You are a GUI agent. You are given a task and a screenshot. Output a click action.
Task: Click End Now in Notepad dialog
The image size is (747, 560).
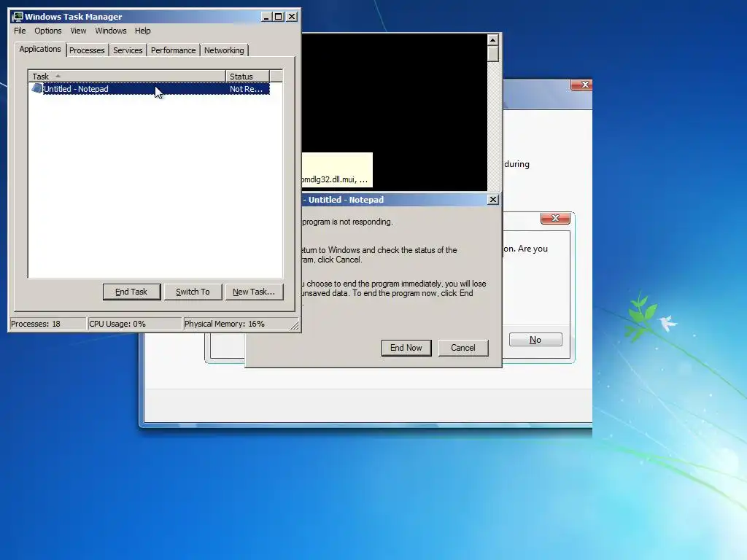(406, 348)
